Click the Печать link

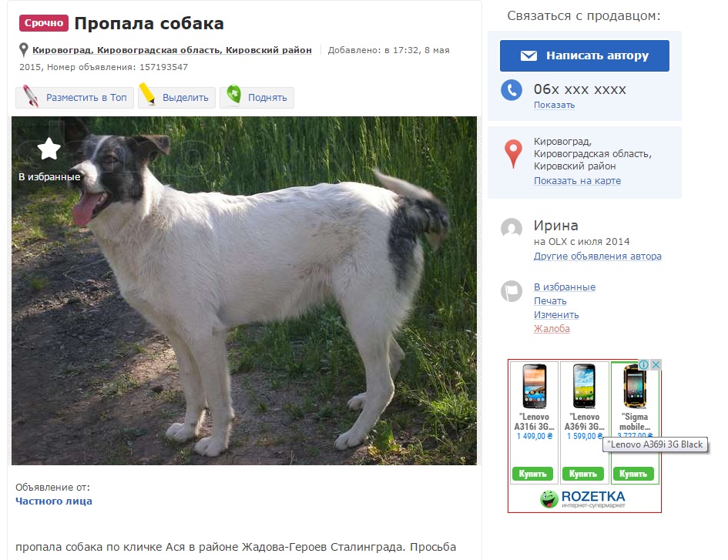click(550, 301)
